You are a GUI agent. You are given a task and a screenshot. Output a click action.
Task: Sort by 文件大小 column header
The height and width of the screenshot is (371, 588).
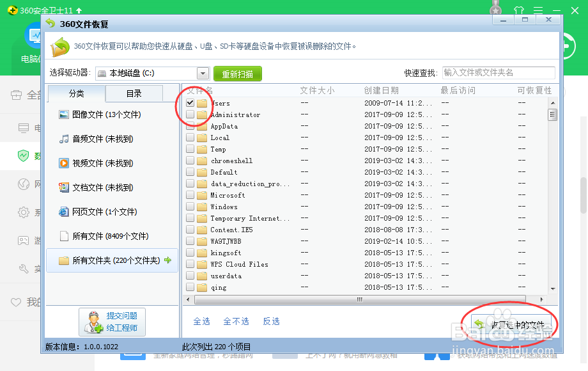pos(317,90)
